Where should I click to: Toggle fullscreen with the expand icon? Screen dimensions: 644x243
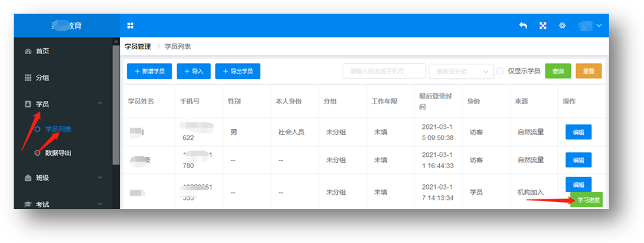coord(543,25)
